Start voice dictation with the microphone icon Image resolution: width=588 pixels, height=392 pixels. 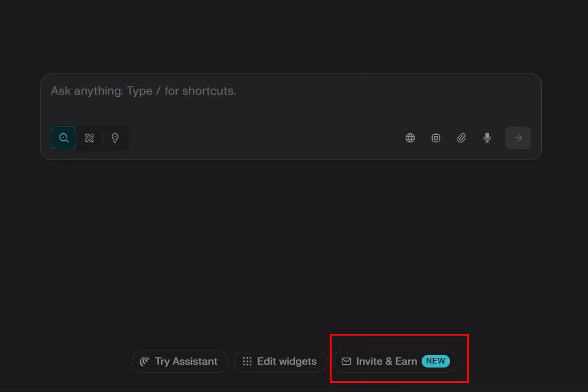point(487,138)
